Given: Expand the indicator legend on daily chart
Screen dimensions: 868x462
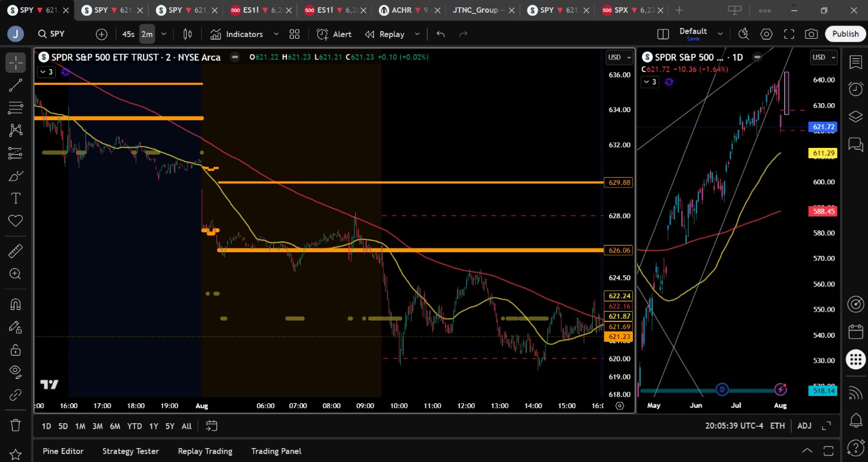Looking at the screenshot, I should click(x=650, y=82).
